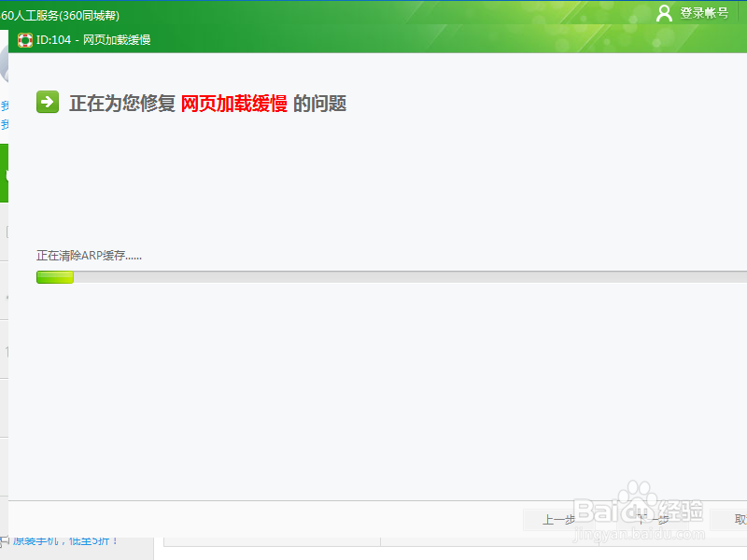Click the green arrow icon before the repair message
This screenshot has width=747, height=560.
pos(47,102)
